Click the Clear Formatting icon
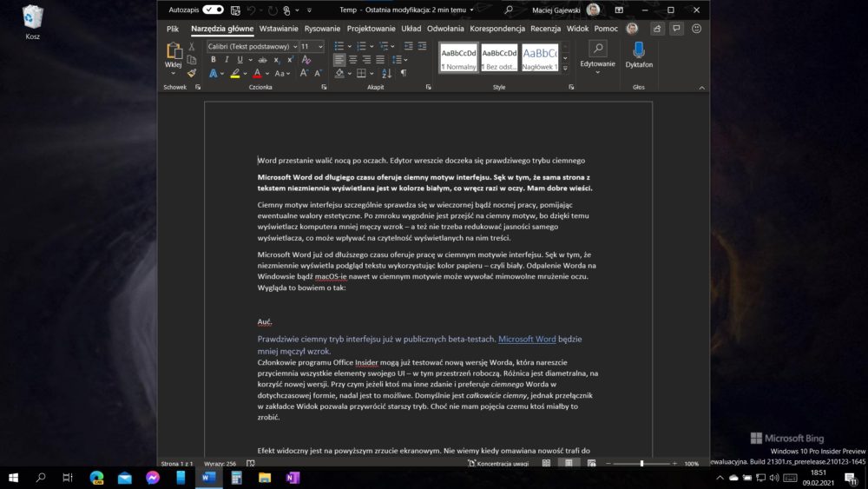The image size is (868, 489). click(x=306, y=60)
